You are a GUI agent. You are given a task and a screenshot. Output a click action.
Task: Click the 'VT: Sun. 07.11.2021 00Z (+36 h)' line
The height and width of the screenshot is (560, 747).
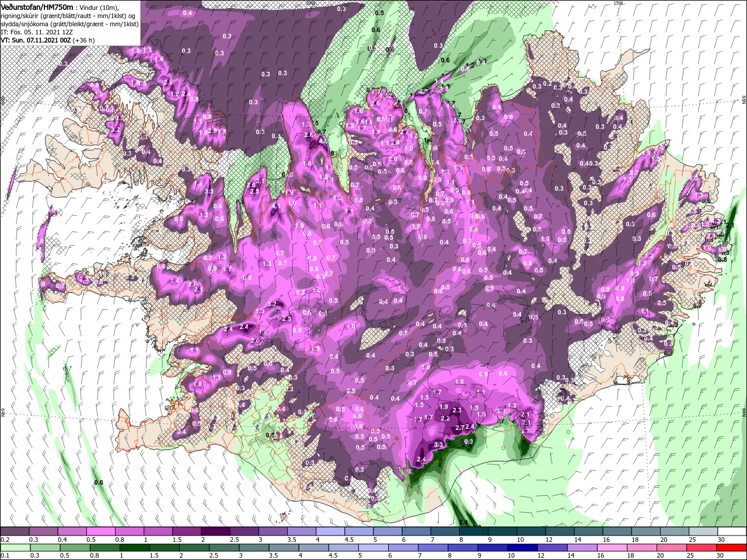coord(48,40)
